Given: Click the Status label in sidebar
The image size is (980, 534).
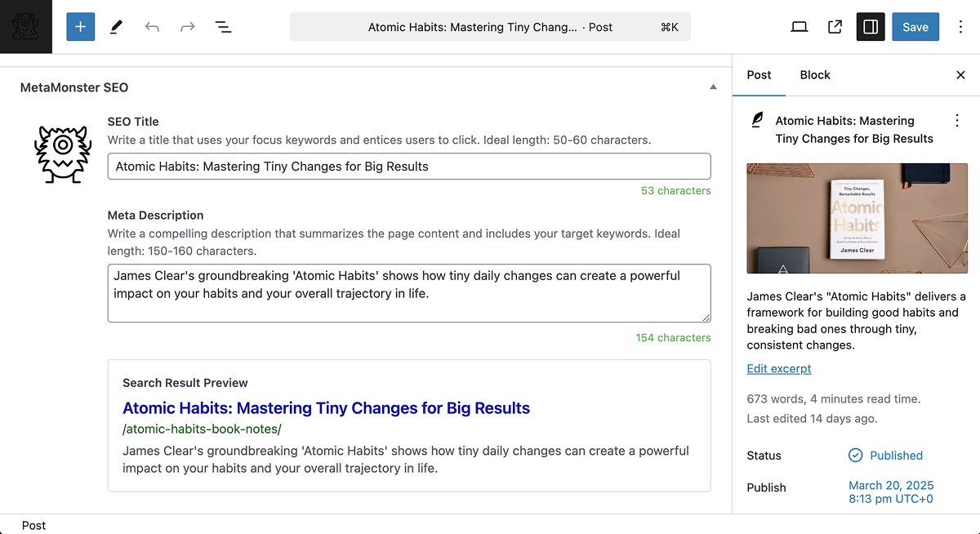Looking at the screenshot, I should (764, 456).
